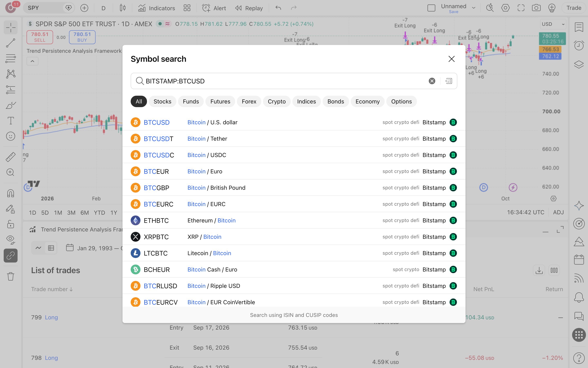Click the trash remove objects icon

click(x=11, y=276)
